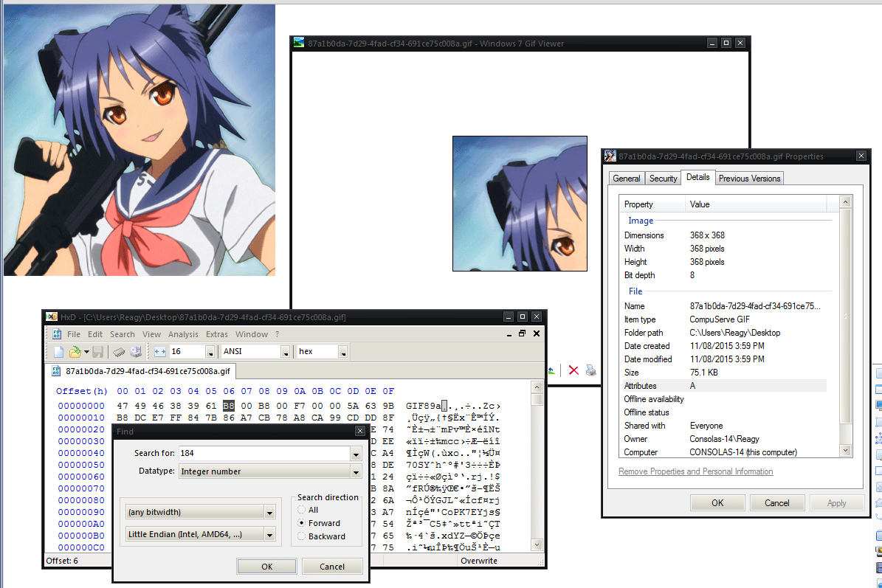The image size is (882, 588).
Task: Close the Find dialog with its X
Action: coord(360,431)
